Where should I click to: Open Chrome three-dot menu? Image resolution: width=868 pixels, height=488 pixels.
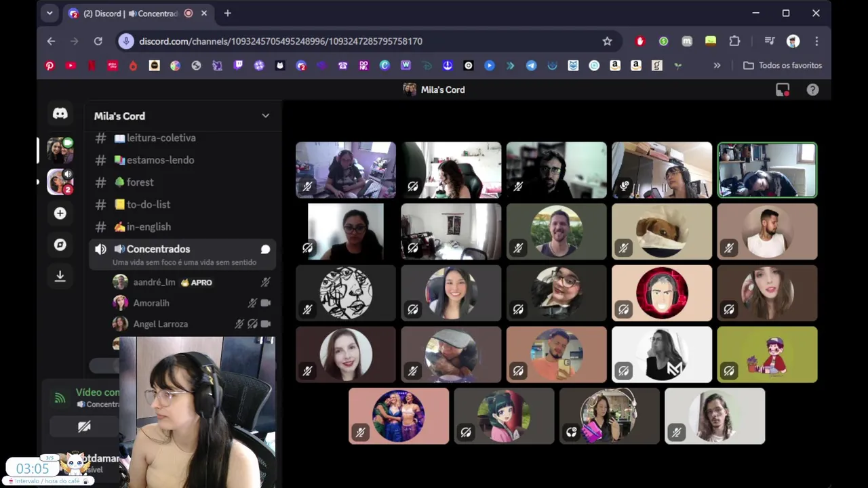pos(816,41)
